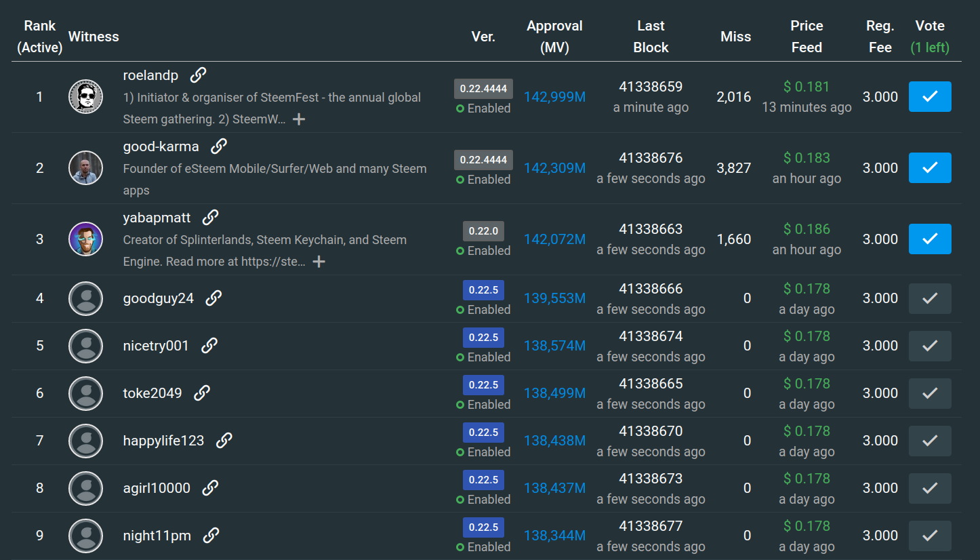
Task: Click the roelandp avatar image
Action: 86,97
